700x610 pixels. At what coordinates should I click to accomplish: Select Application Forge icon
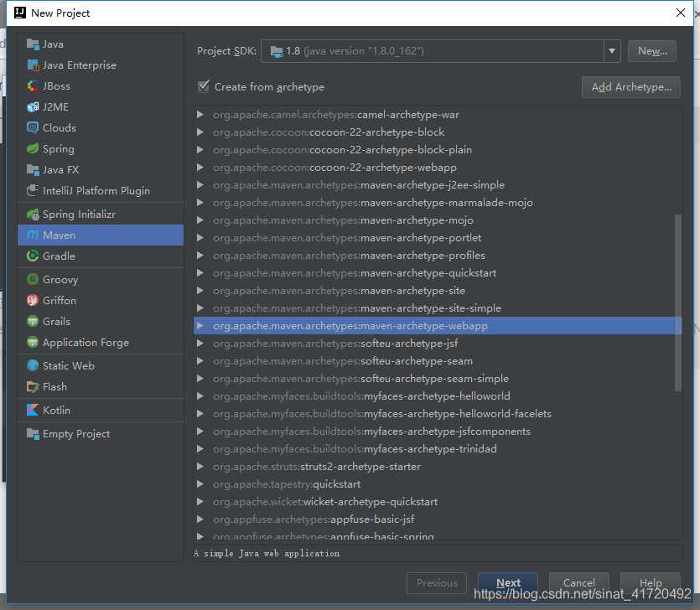(33, 342)
